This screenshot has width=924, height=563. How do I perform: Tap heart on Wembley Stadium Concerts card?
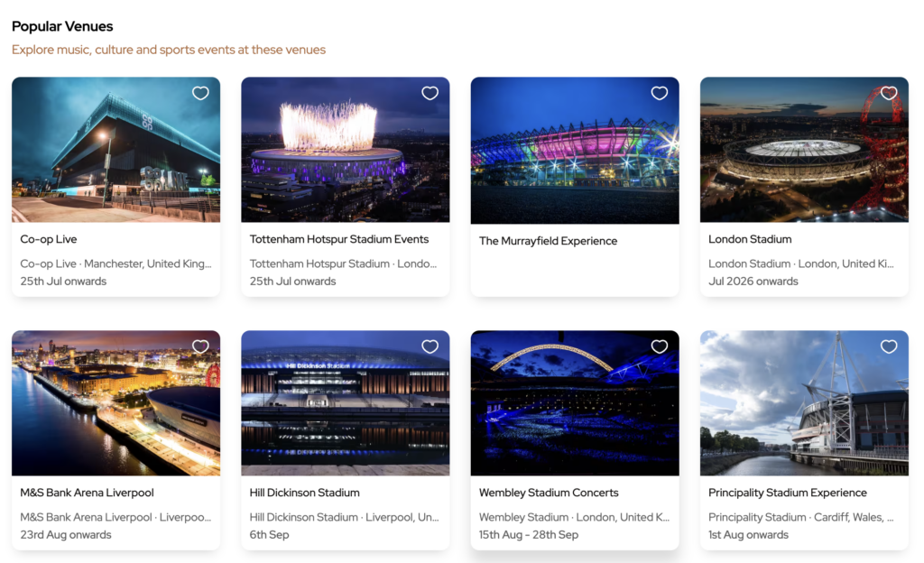660,346
